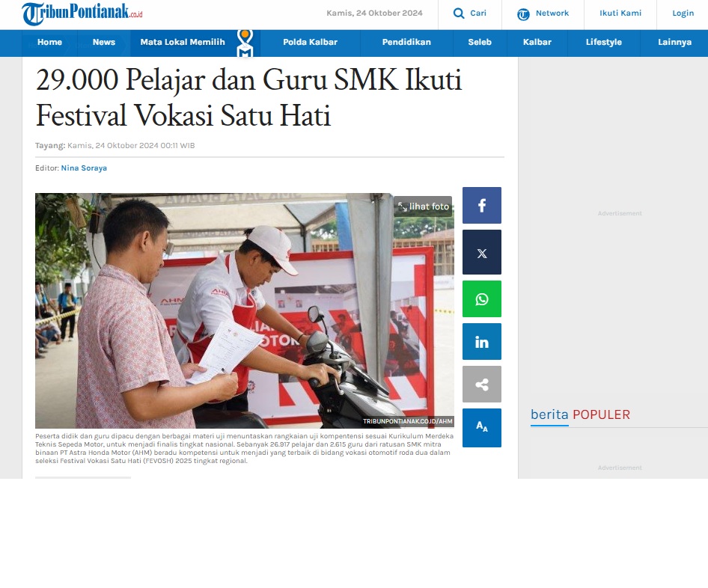Open Ikuti Kami options
Screen dimensions: 708x588
point(620,13)
